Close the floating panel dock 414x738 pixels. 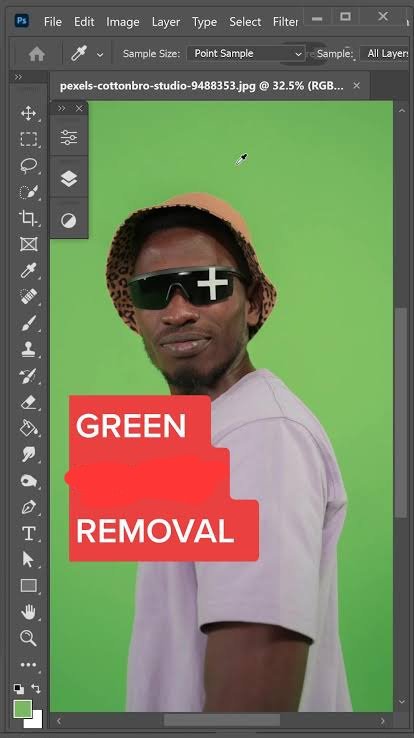tap(79, 109)
